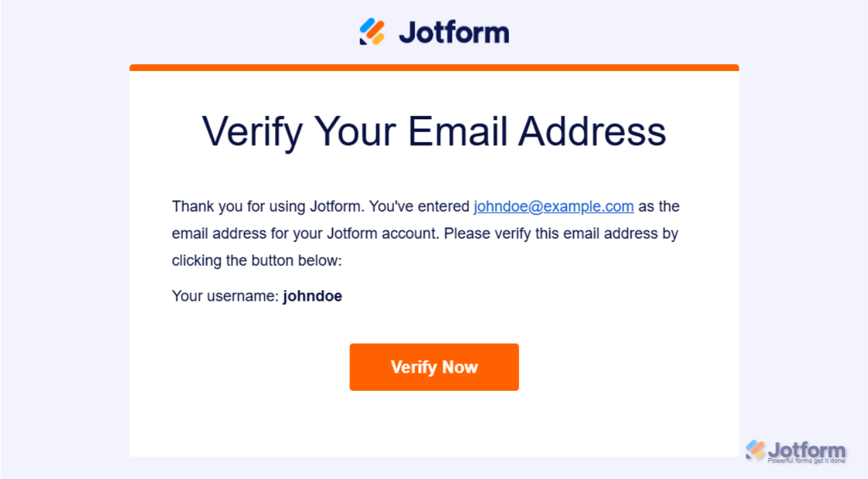Click the "Verify Your Email Address" heading
This screenshot has width=868, height=479.
434,131
